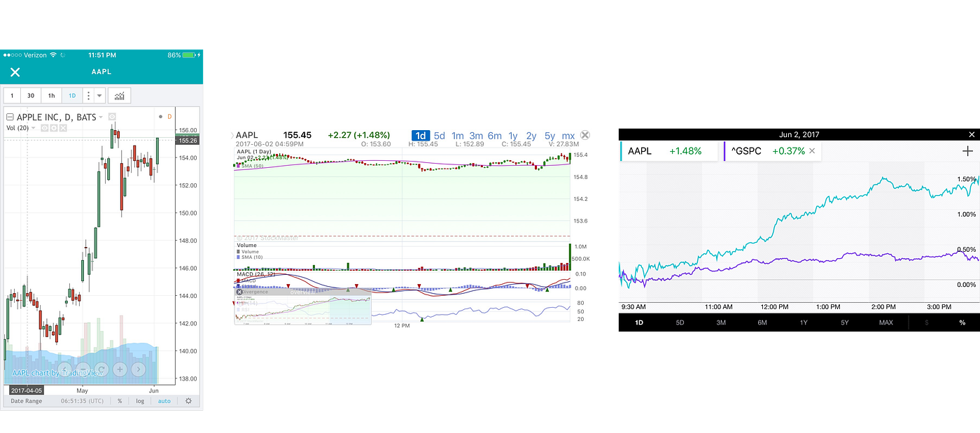The height and width of the screenshot is (433, 980).
Task: Remove the ^GSPC comparison symbol
Action: [x=812, y=151]
